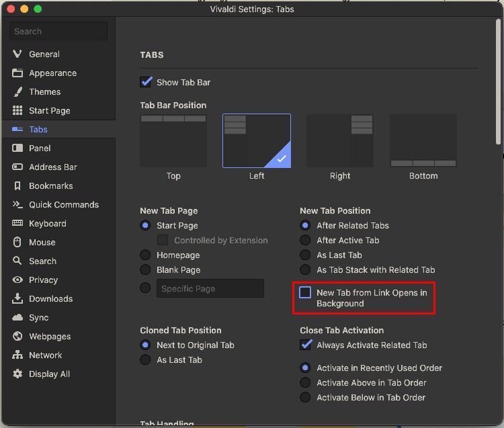This screenshot has height=428, width=504.
Task: Click the Themes paintbrush icon
Action: [18, 92]
